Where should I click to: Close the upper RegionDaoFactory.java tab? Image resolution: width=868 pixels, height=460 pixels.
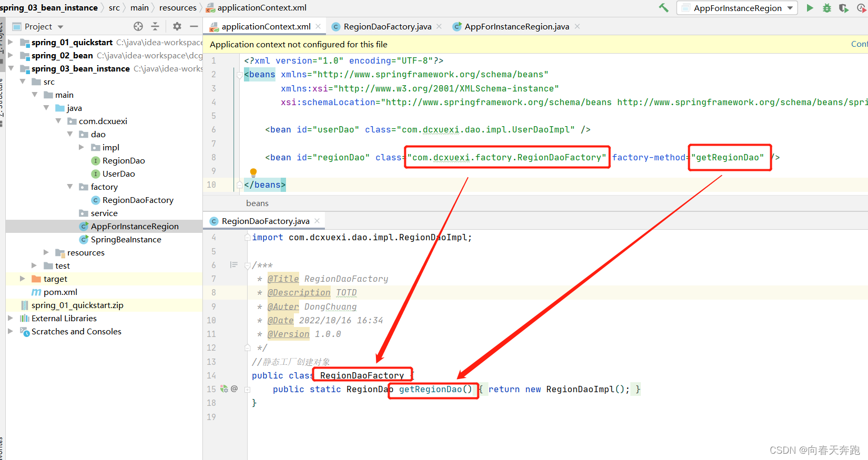pos(439,26)
